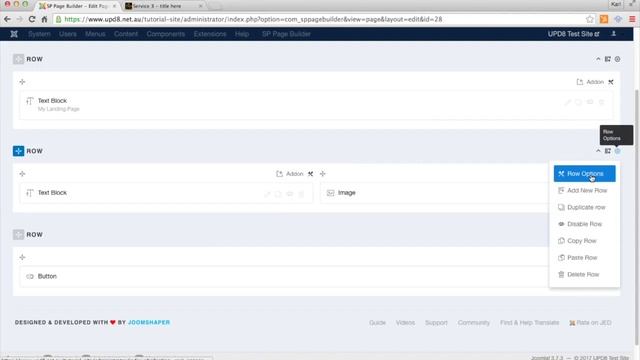The width and height of the screenshot is (640, 360).
Task: Click the Joomla logo icon
Action: (14, 34)
